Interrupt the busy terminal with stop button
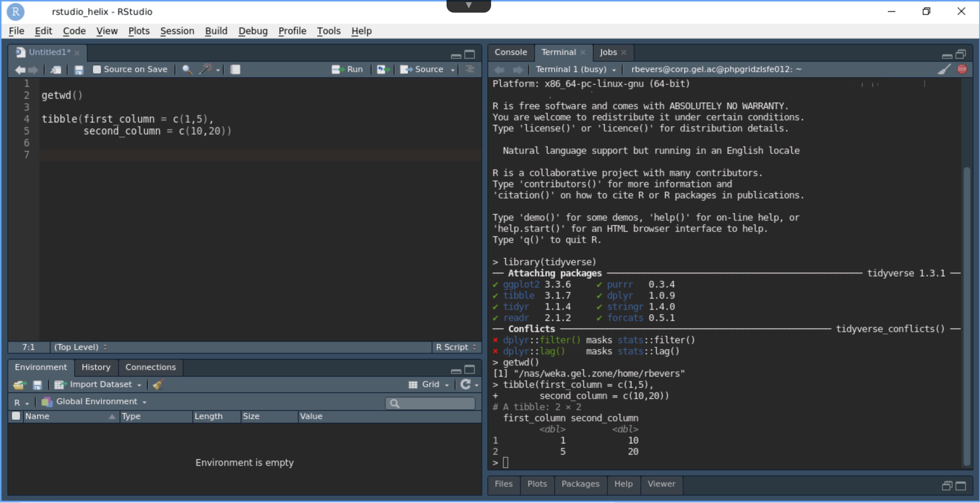The width and height of the screenshot is (980, 503). (962, 69)
